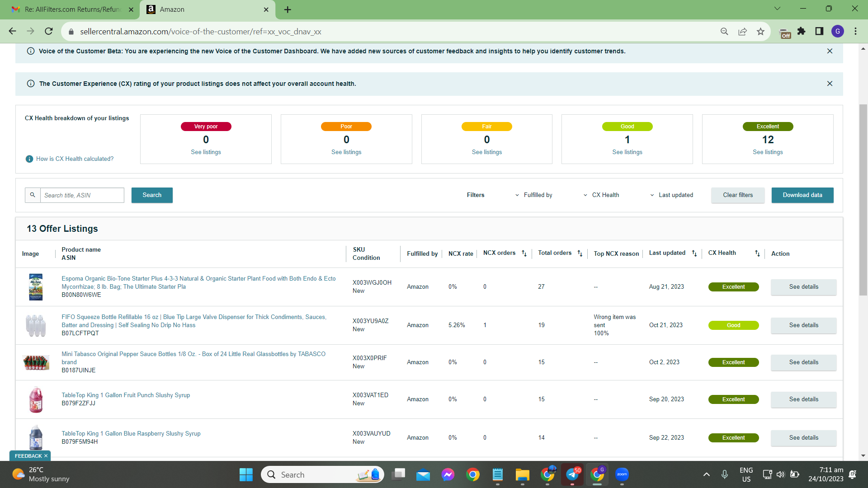See details for Blue Raspberry Slushy Syrup
Screen dimensions: 868x488
click(x=803, y=438)
